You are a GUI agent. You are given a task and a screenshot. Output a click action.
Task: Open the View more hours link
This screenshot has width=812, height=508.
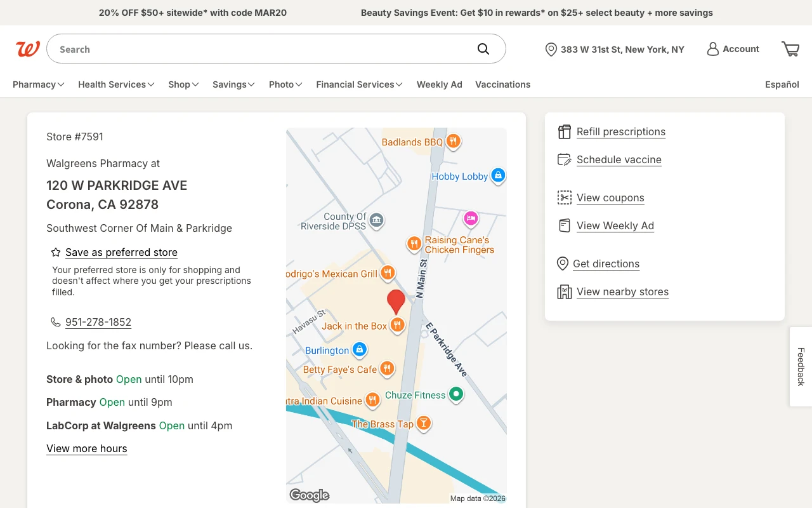point(87,448)
